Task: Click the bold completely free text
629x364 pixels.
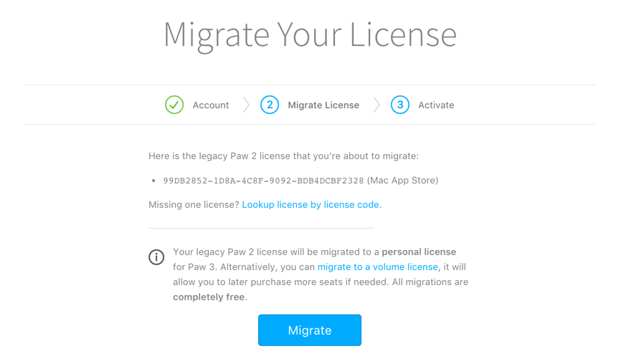Action: point(209,297)
